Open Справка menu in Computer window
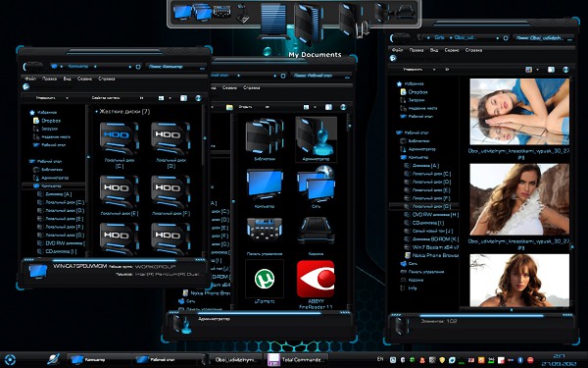Screen dimensions: 588x368 coord(107,79)
